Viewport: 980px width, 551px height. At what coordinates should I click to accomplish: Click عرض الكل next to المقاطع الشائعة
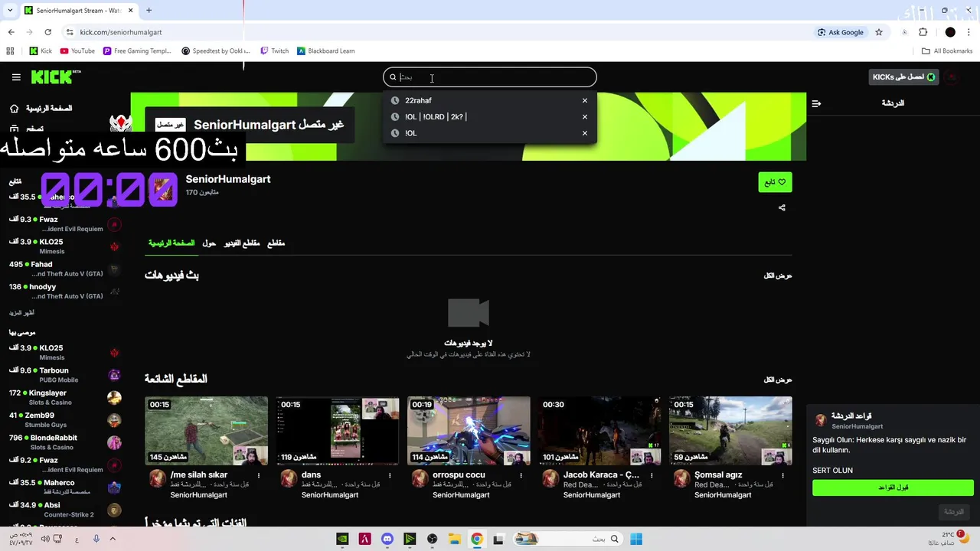pyautogui.click(x=778, y=380)
